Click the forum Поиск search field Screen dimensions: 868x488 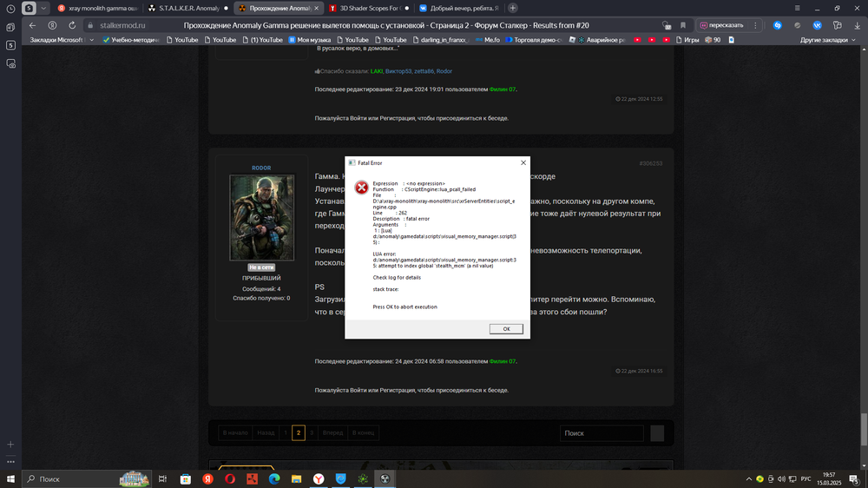602,432
